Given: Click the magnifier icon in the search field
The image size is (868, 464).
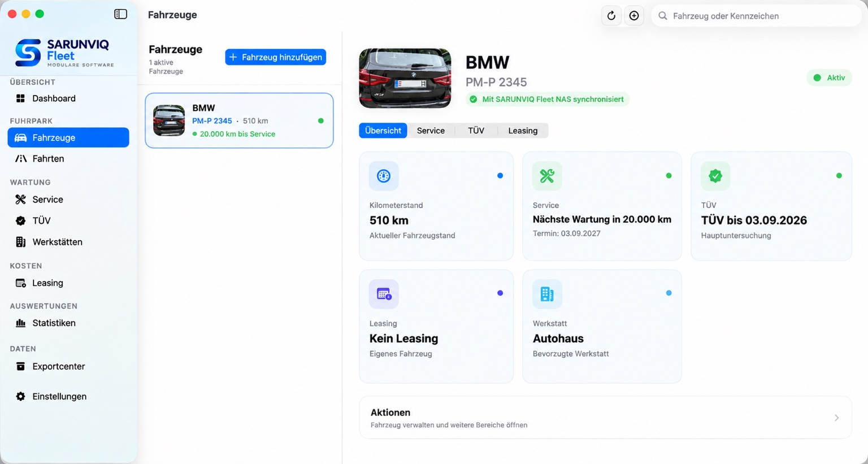Looking at the screenshot, I should (663, 16).
